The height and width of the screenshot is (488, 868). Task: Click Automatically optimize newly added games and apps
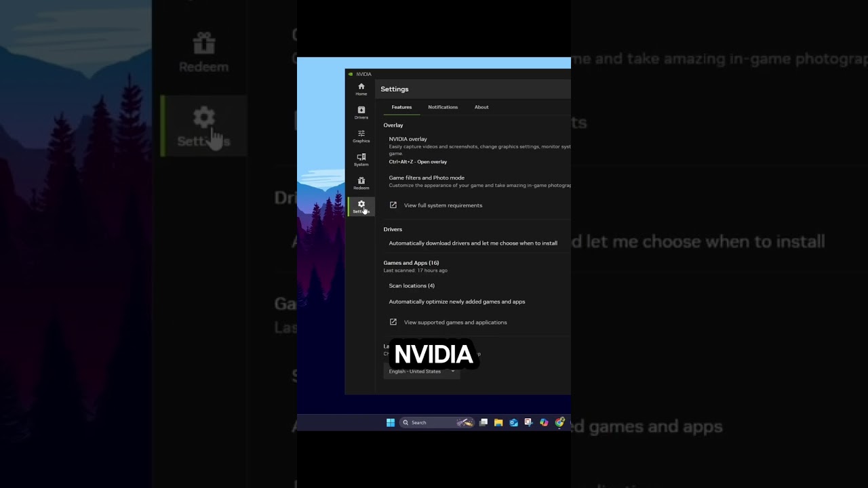[457, 302]
